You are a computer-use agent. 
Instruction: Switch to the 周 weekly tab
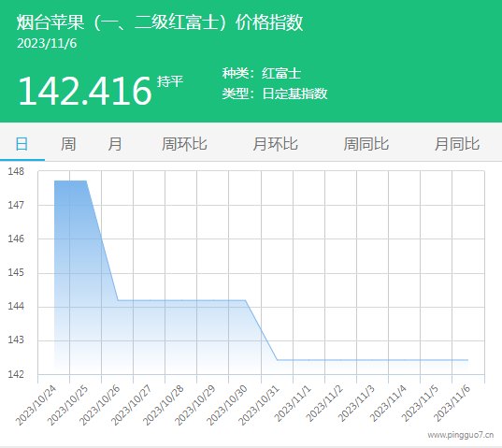(68, 144)
